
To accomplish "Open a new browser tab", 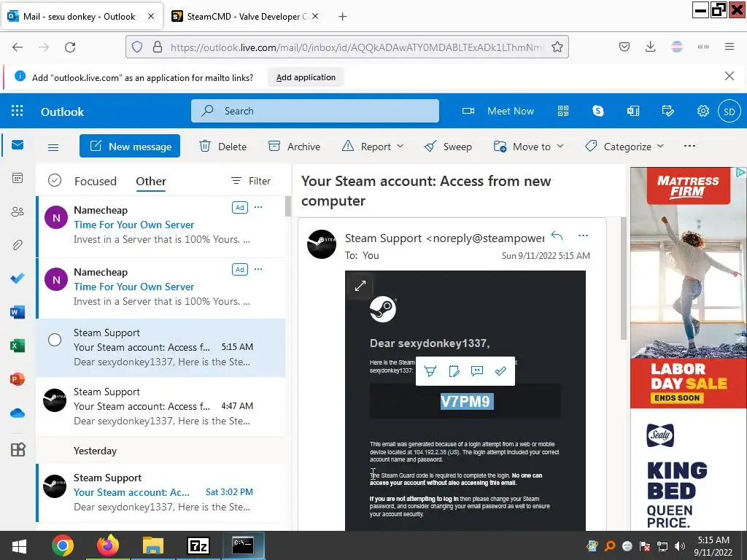I will [342, 16].
